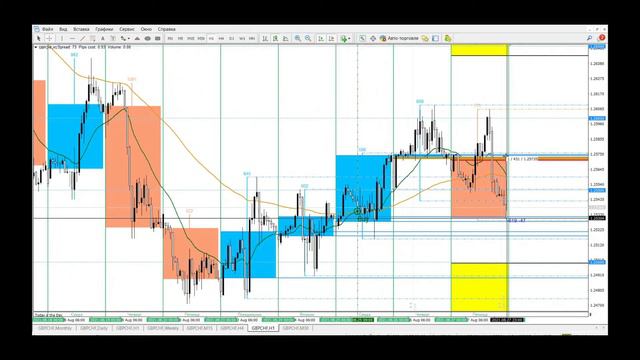Switch to the GBPCHF,M15 chart tab
Image resolution: width=640 pixels, height=360 pixels.
[x=200, y=328]
